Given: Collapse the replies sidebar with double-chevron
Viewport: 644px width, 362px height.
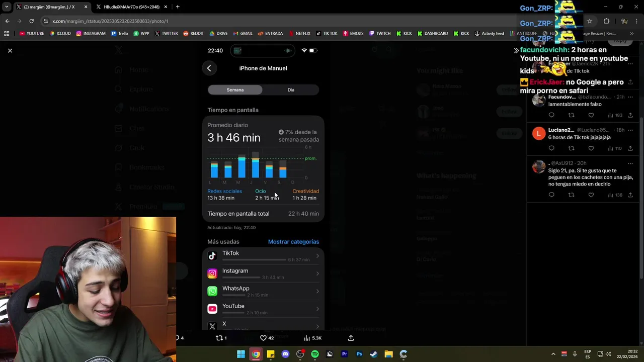Looking at the screenshot, I should point(516,51).
